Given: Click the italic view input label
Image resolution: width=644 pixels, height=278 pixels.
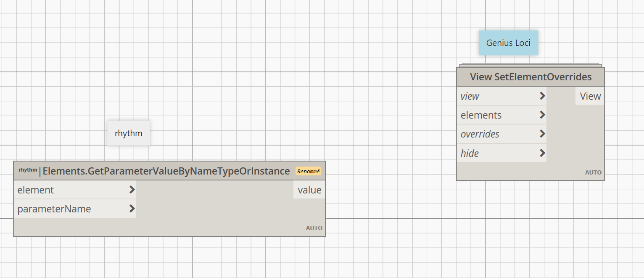Looking at the screenshot, I should [470, 96].
